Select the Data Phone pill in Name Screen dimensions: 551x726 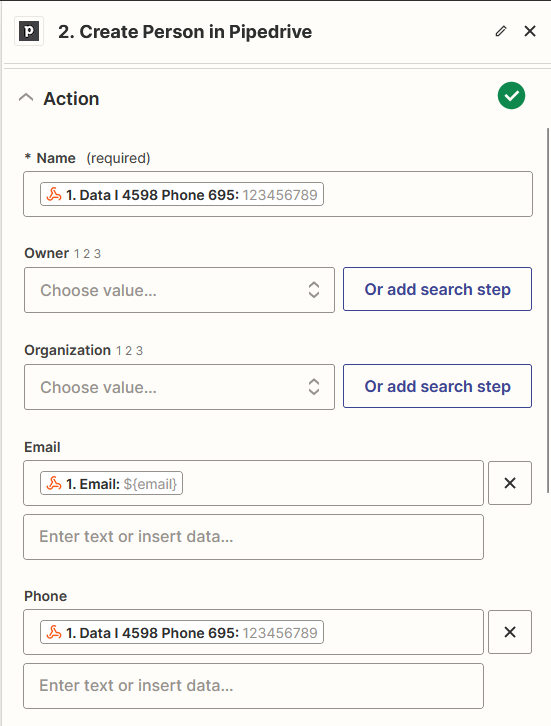pos(182,194)
